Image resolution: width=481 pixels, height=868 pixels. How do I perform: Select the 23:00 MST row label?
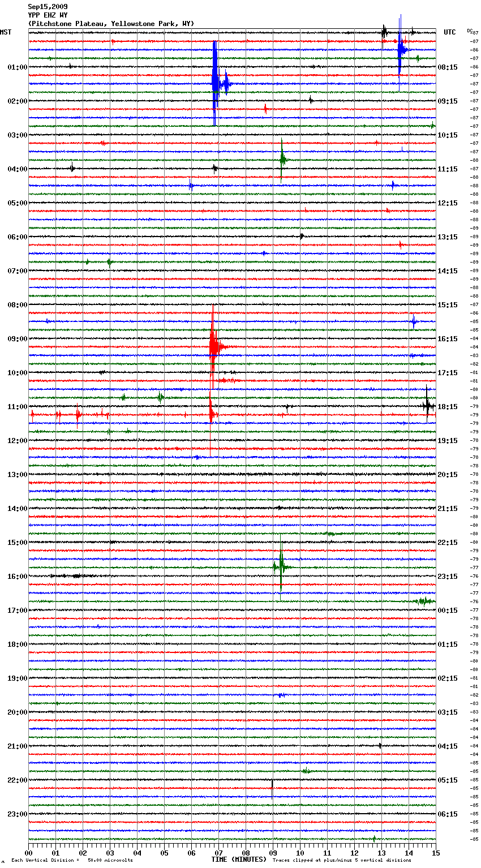[17, 814]
